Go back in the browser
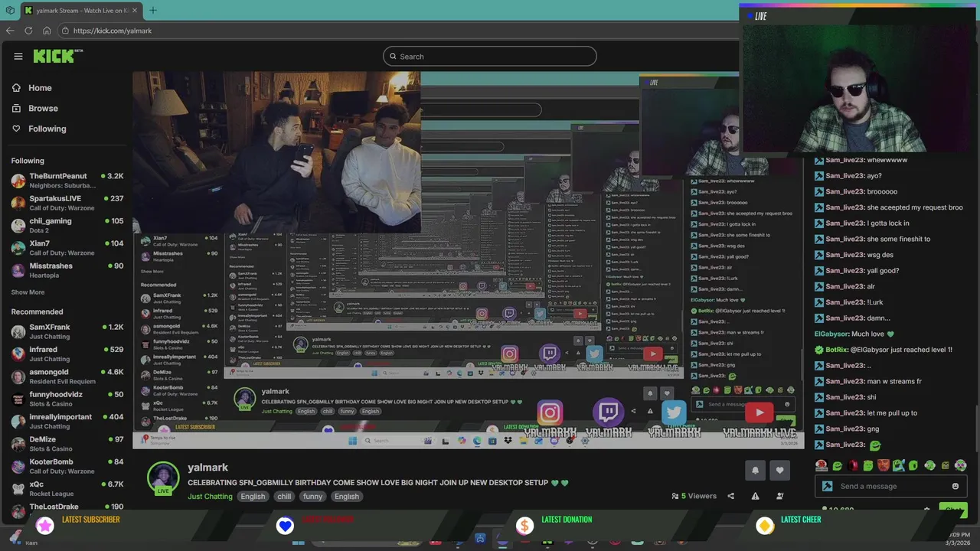 click(10, 31)
